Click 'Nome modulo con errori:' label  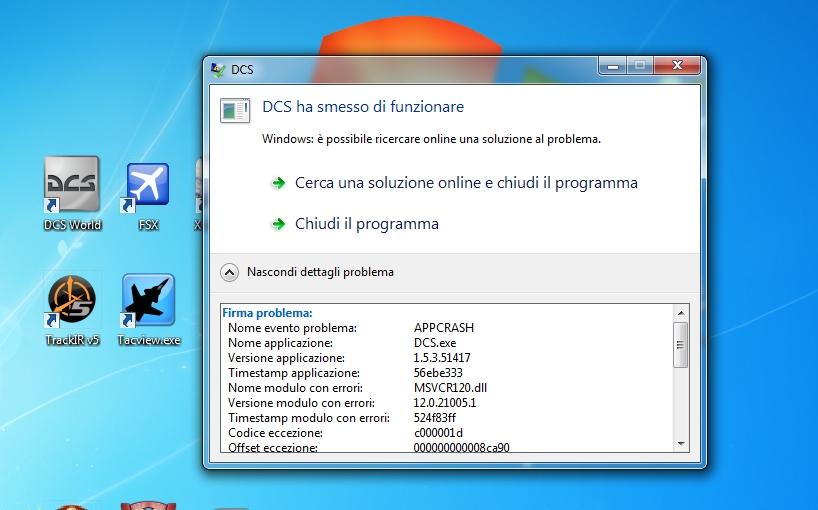point(295,388)
